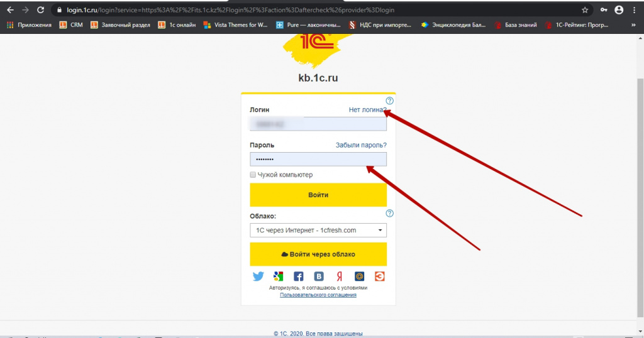Open НДС при импорте bookmark

(x=380, y=25)
